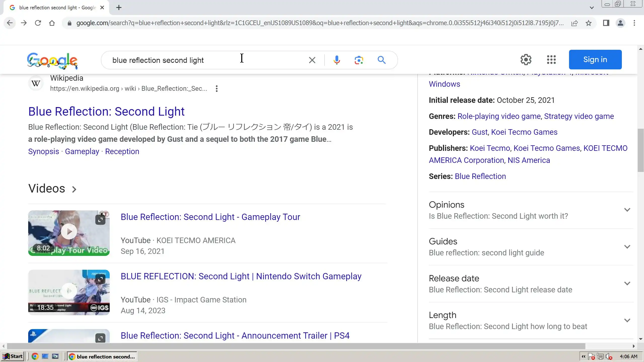Screen dimensions: 644x362
Task: Clear the search box text
Action: point(312,60)
